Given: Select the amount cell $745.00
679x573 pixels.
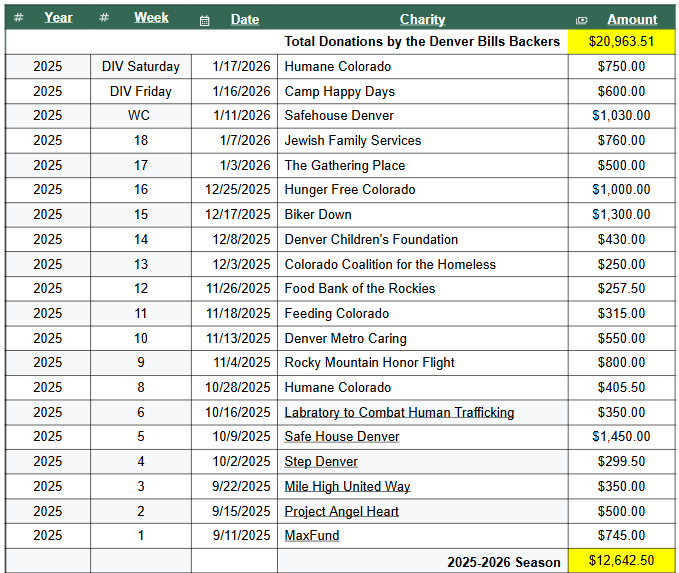Looking at the screenshot, I should point(621,536).
